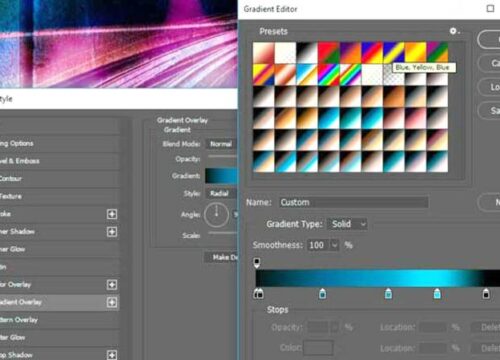Click the plus button next to Color Overlay
Screen dimensions: 500x360
pyautogui.click(x=112, y=285)
